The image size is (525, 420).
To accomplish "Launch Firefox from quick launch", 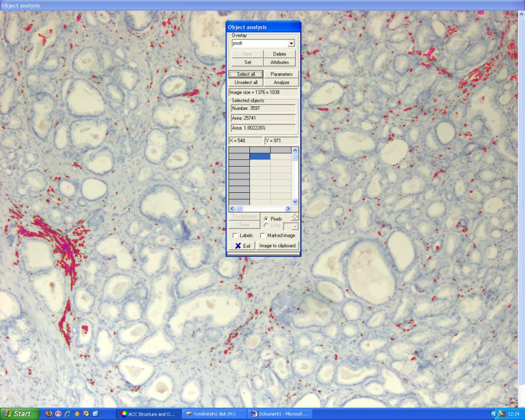I will point(49,414).
